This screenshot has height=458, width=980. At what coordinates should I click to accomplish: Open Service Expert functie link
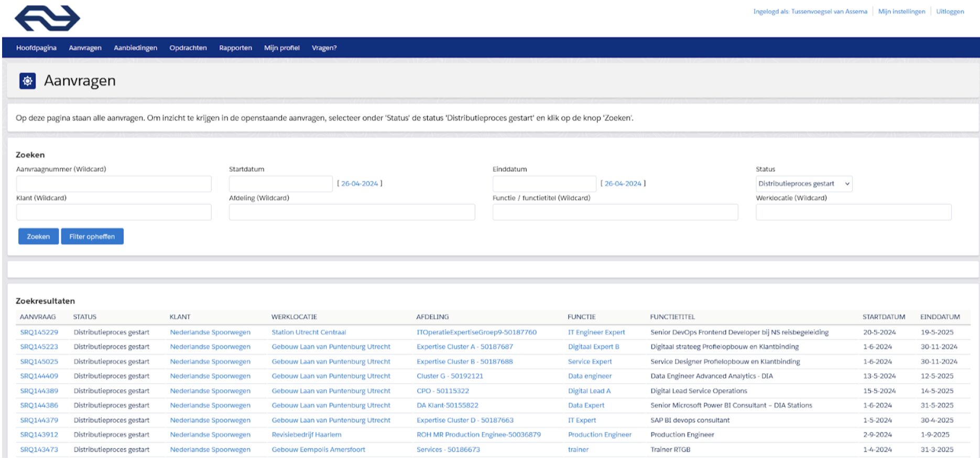pyautogui.click(x=590, y=362)
